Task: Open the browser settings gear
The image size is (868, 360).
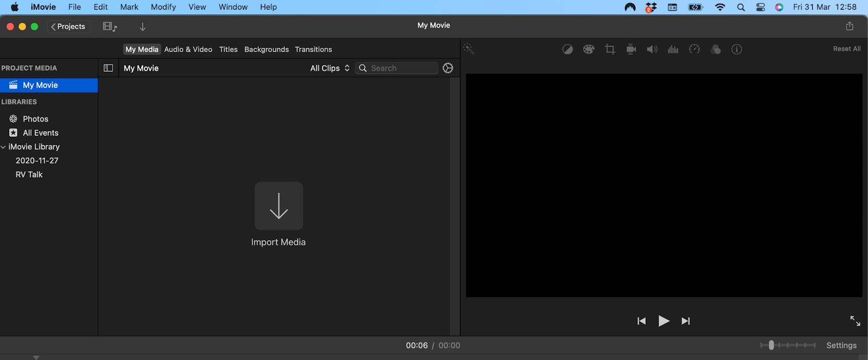Action: [x=448, y=68]
